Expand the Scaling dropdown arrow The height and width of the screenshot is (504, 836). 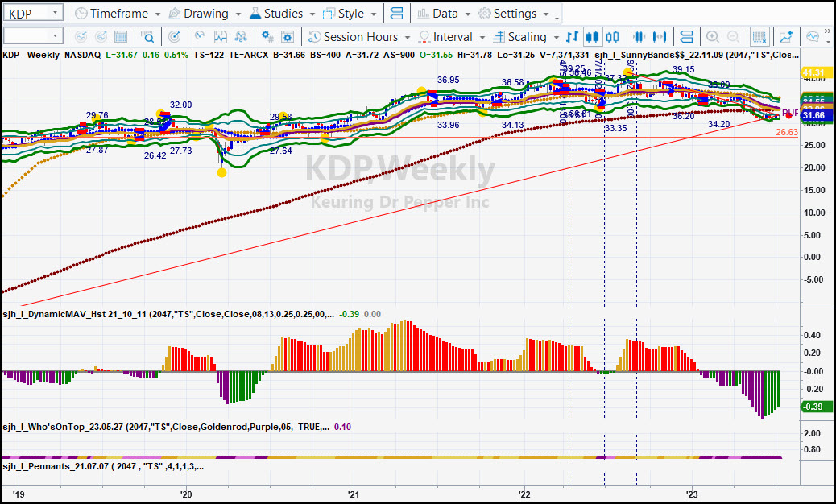pos(556,38)
